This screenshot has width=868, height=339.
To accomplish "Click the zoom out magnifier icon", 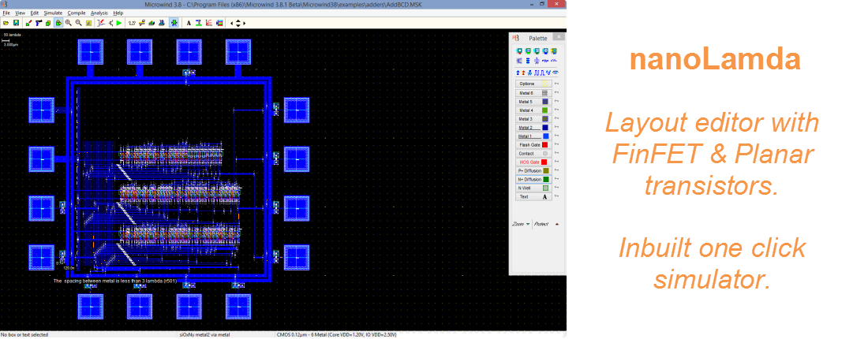I will 79,23.
